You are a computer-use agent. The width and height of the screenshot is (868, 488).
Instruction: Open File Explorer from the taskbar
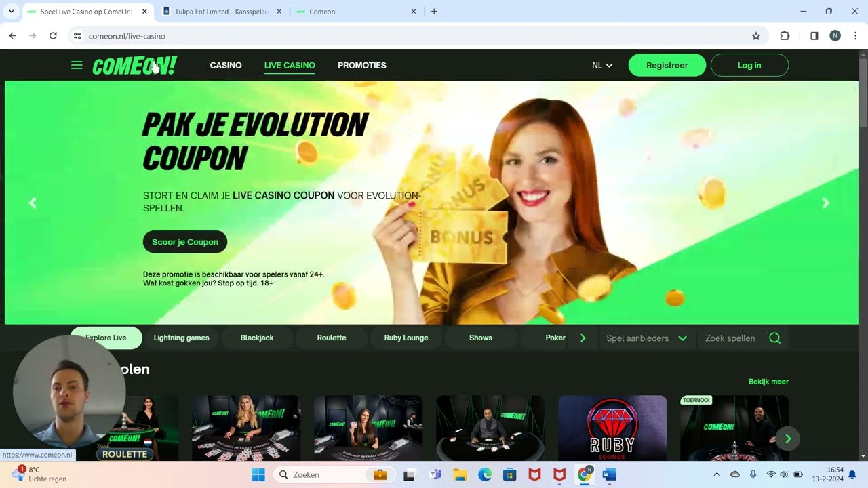460,474
